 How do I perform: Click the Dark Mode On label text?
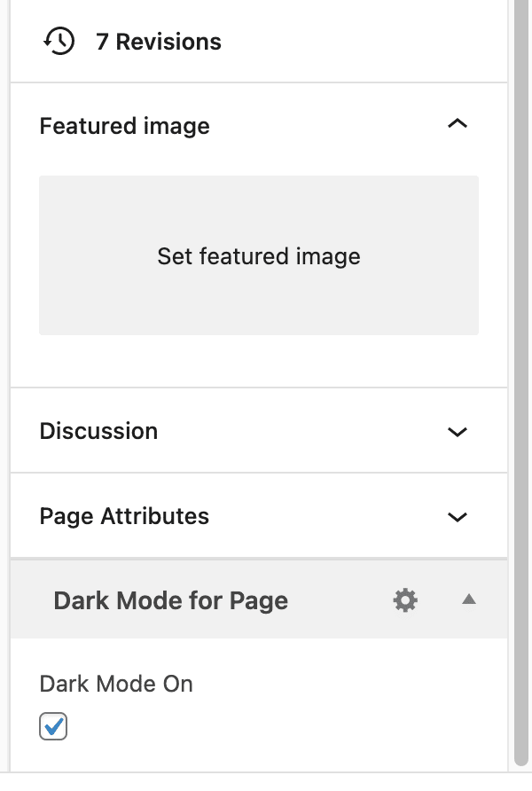(115, 684)
